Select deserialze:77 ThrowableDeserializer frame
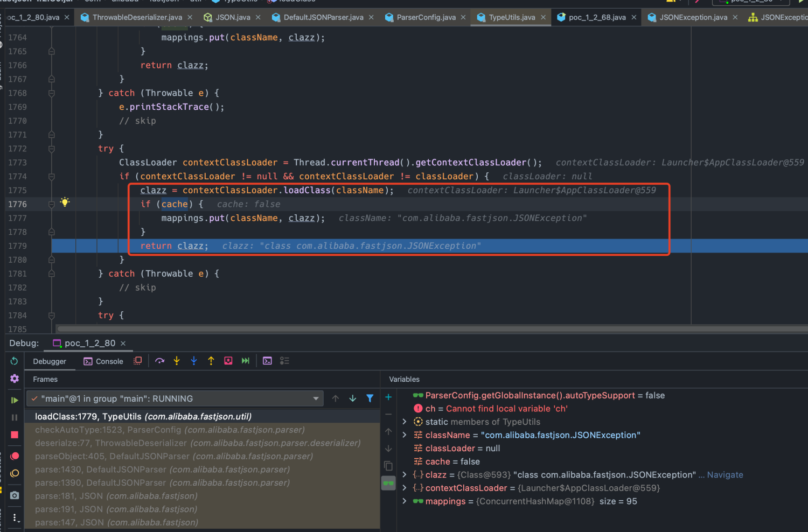Image resolution: width=808 pixels, height=532 pixels. tap(202, 443)
